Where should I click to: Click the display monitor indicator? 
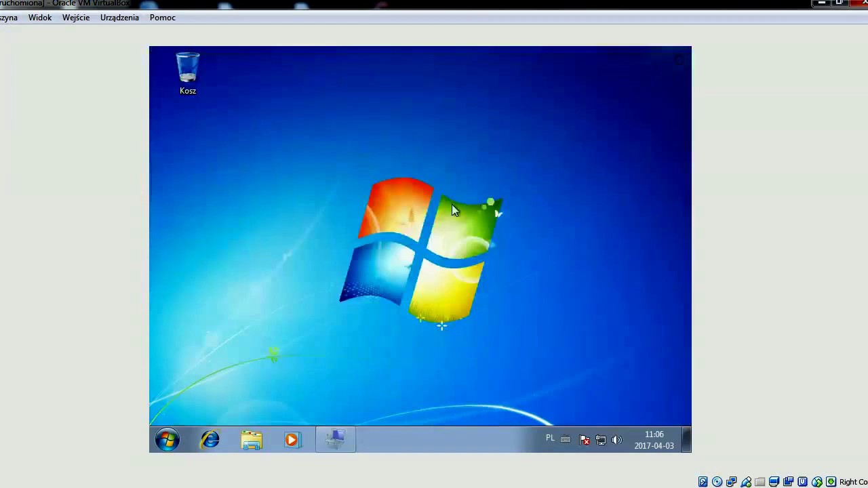pos(774,482)
